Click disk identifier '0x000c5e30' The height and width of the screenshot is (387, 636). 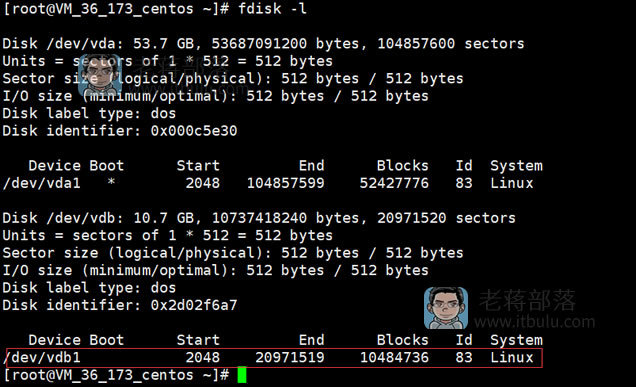[x=194, y=131]
